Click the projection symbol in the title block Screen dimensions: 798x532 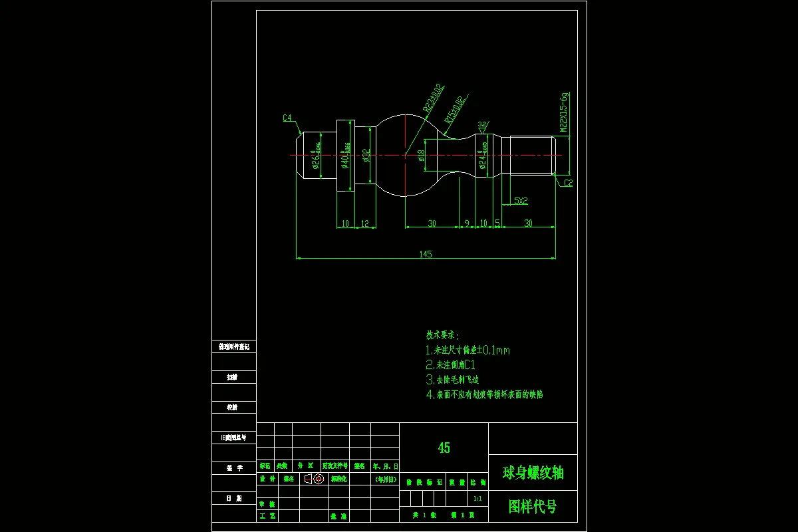(313, 479)
